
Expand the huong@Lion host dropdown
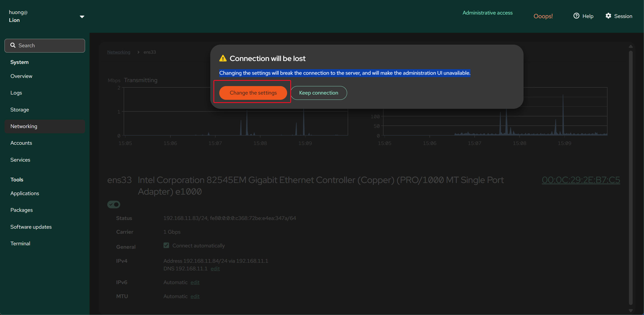pyautogui.click(x=82, y=17)
